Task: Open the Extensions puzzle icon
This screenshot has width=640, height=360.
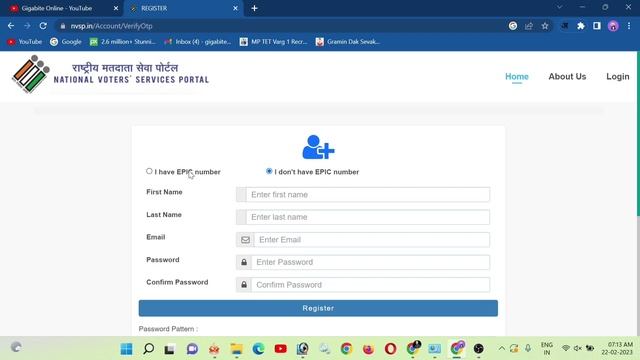Action: [x=581, y=26]
